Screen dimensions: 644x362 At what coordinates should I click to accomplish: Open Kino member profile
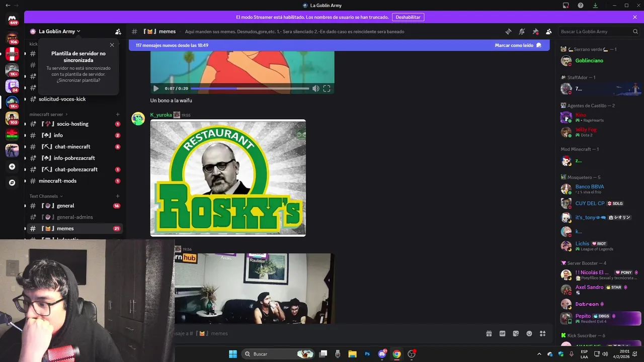pos(599,118)
